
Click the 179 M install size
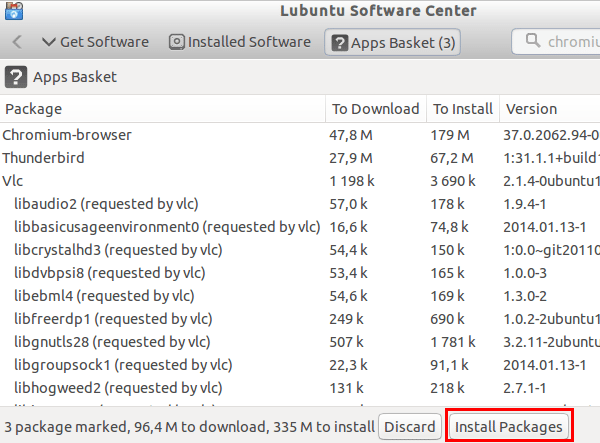[450, 135]
